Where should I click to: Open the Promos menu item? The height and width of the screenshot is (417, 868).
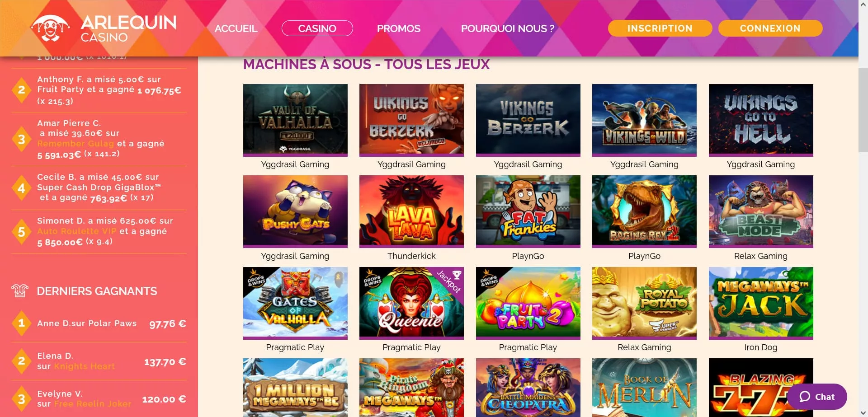tap(399, 28)
